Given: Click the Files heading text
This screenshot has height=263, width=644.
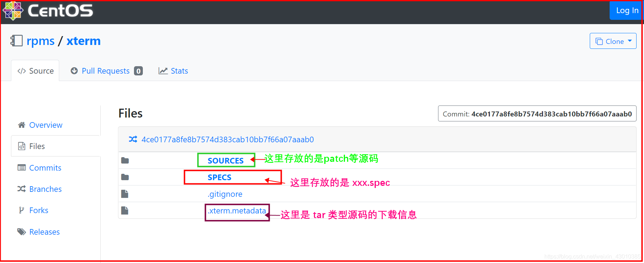Looking at the screenshot, I should [130, 113].
